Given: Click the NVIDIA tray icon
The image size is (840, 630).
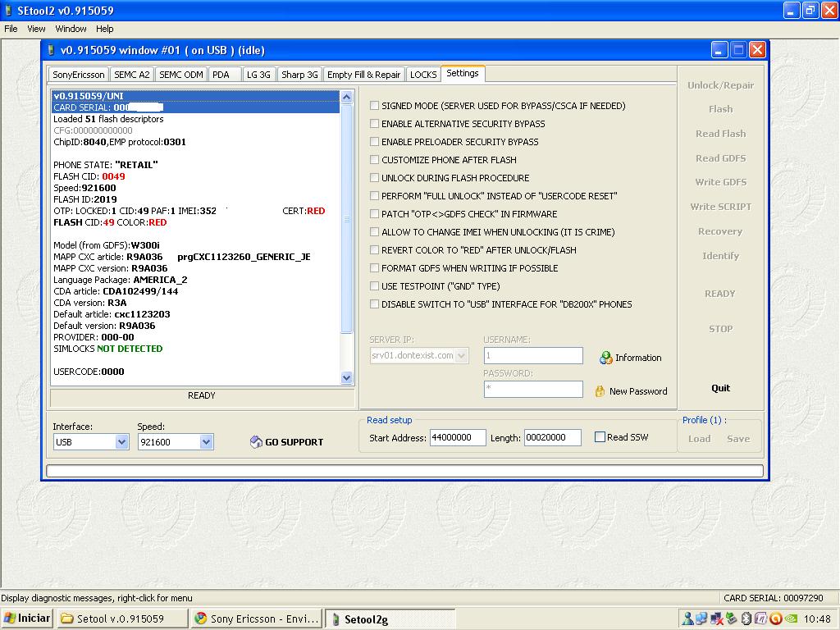Looking at the screenshot, I should (x=791, y=619).
